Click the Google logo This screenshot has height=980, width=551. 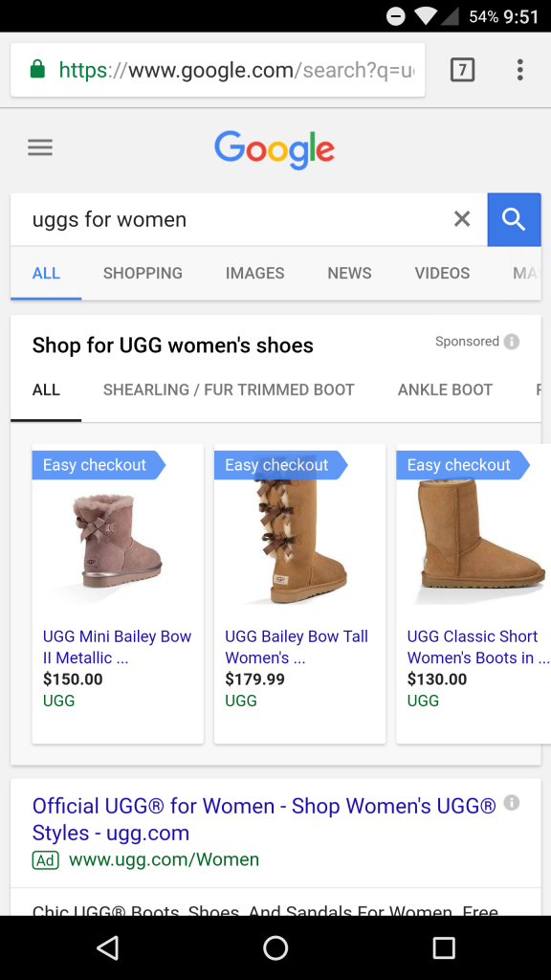(275, 150)
